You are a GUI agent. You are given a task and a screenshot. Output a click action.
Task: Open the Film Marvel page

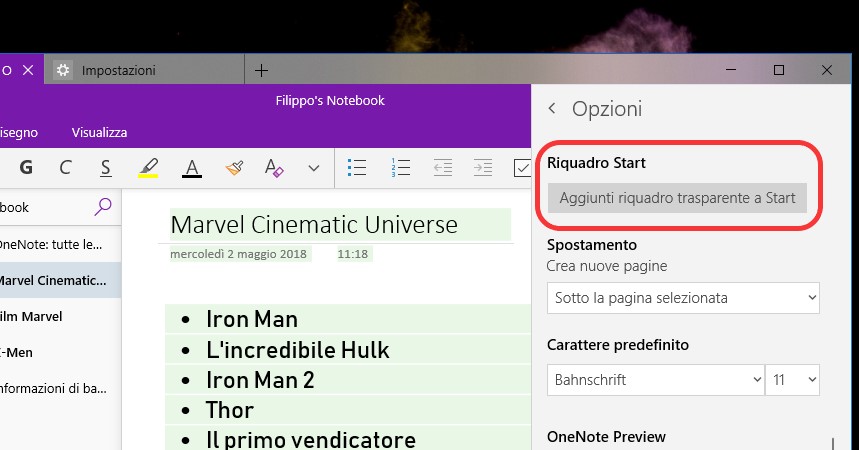coord(60,317)
